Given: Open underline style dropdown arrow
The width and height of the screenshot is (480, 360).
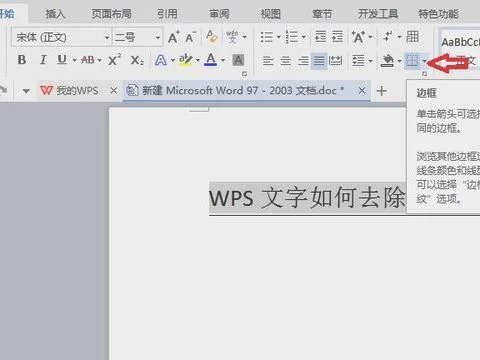Looking at the screenshot, I should coord(75,61).
